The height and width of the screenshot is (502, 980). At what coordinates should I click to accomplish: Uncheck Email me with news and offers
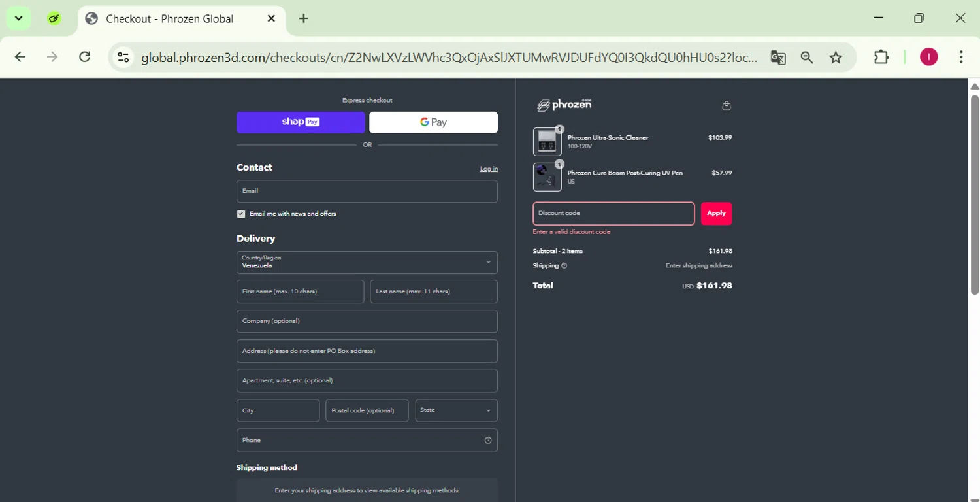point(241,214)
